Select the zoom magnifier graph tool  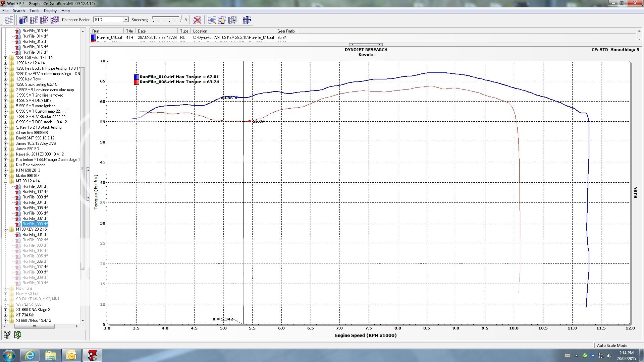tap(212, 20)
